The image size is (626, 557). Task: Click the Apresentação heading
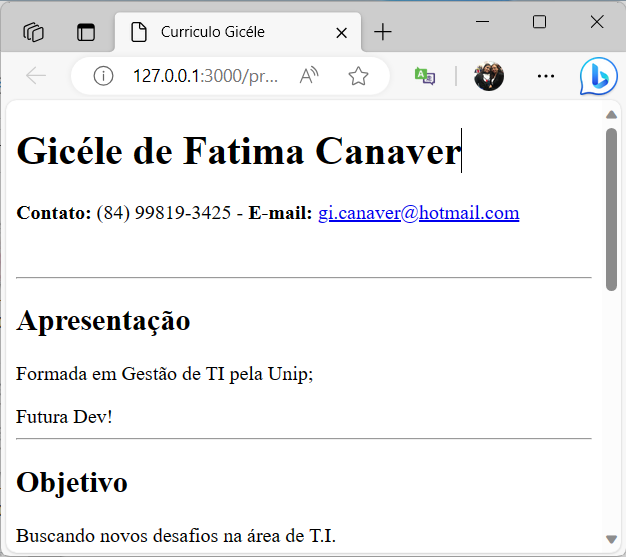pos(103,321)
